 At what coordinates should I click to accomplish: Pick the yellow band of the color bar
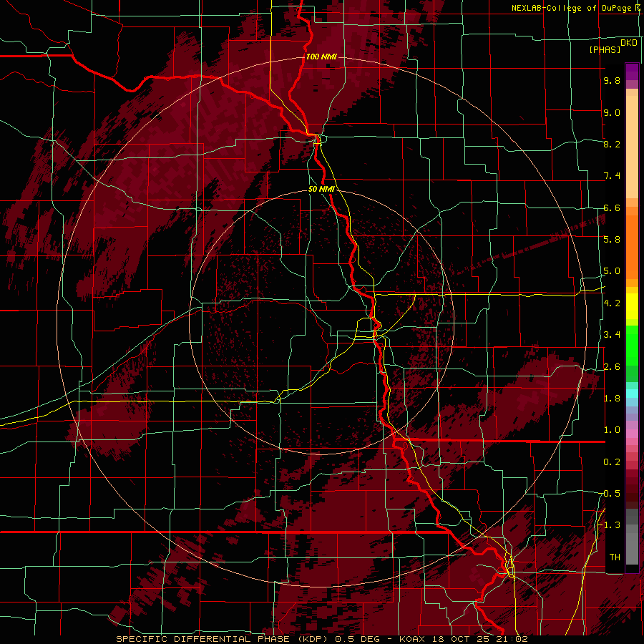coord(632,306)
